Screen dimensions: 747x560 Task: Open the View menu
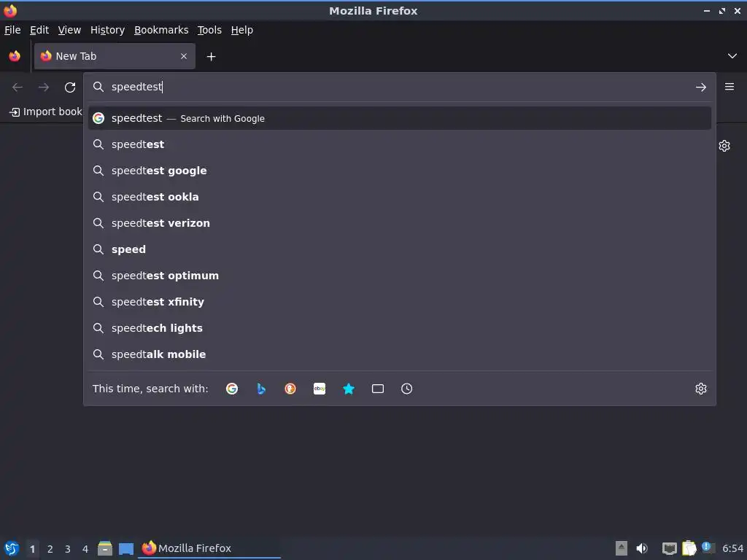(x=69, y=30)
